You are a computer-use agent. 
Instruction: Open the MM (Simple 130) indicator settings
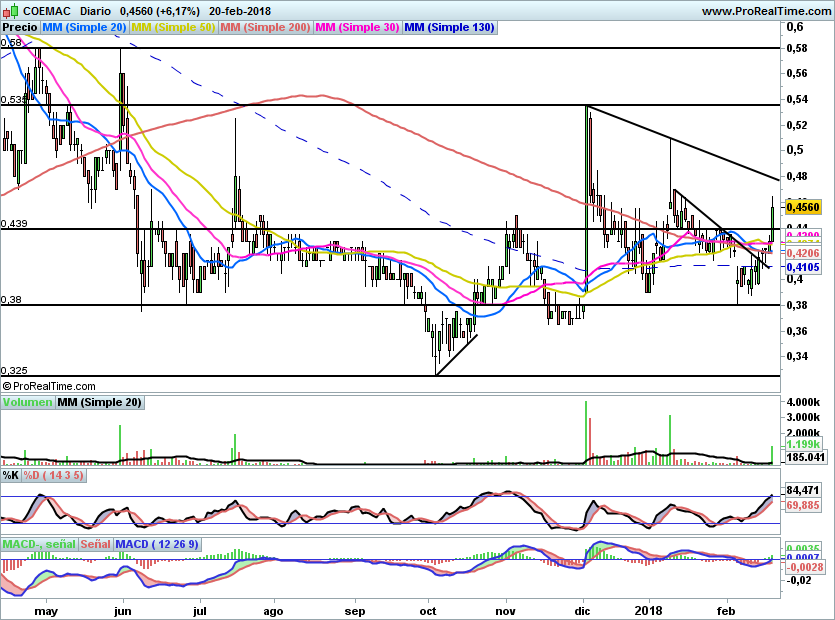(449, 28)
